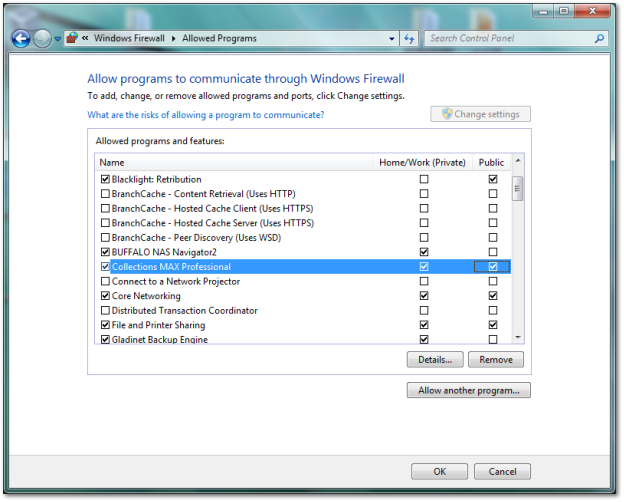624x502 pixels.
Task: Select the Collections MAX Professional row text
Action: (171, 266)
